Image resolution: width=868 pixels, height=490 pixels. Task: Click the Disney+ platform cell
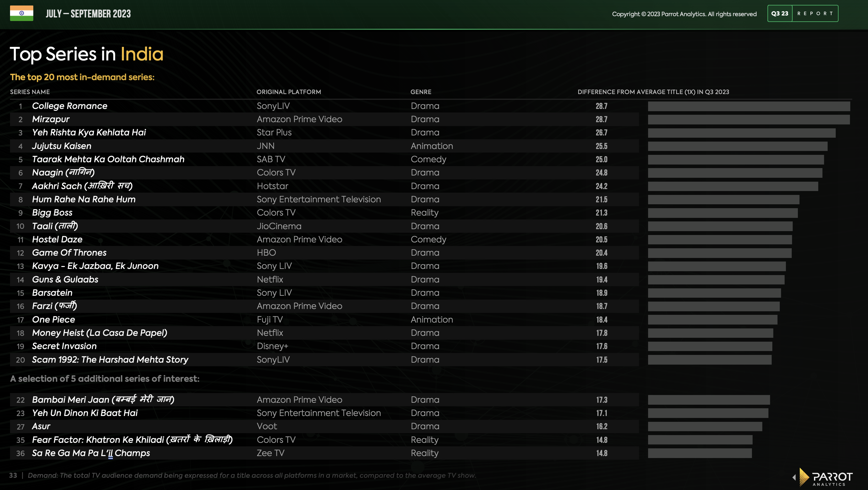click(272, 346)
